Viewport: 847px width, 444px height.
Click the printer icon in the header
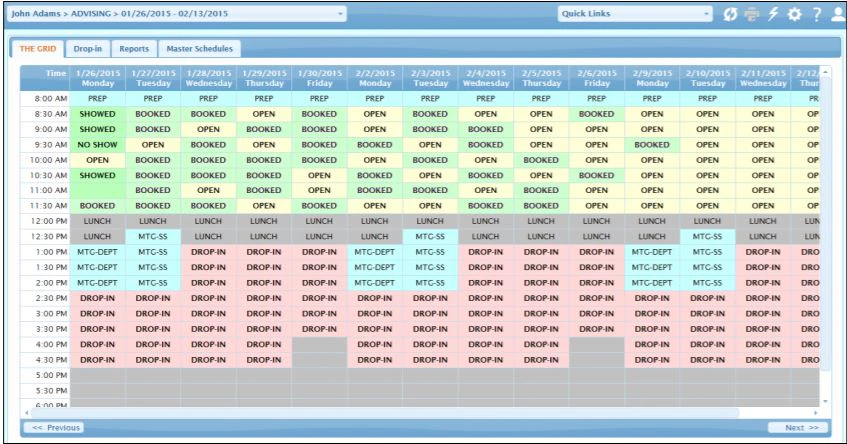click(751, 14)
